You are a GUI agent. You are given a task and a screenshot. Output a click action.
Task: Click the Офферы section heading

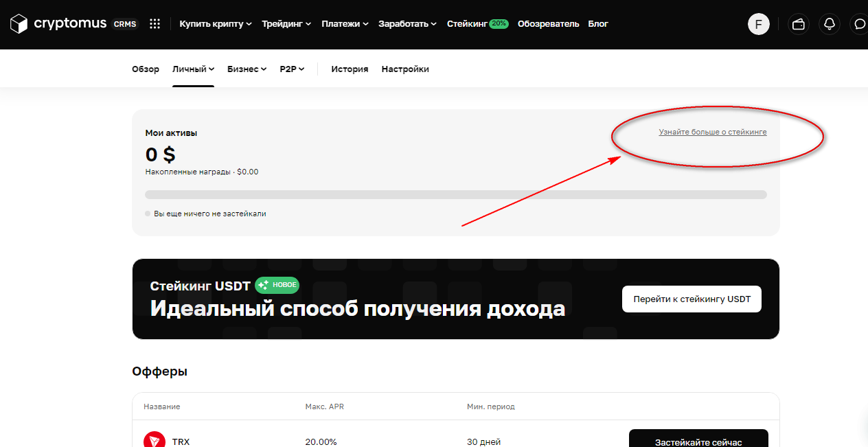point(159,371)
